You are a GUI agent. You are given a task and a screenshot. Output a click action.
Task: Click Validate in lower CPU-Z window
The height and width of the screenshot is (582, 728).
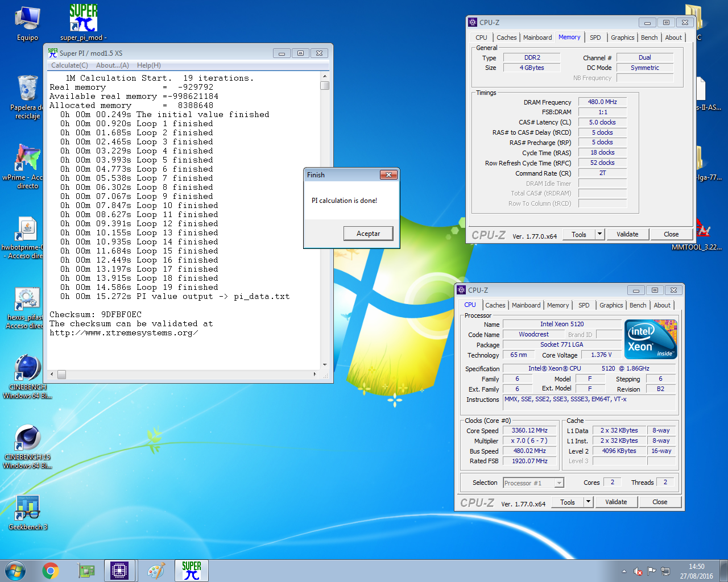[x=616, y=502]
